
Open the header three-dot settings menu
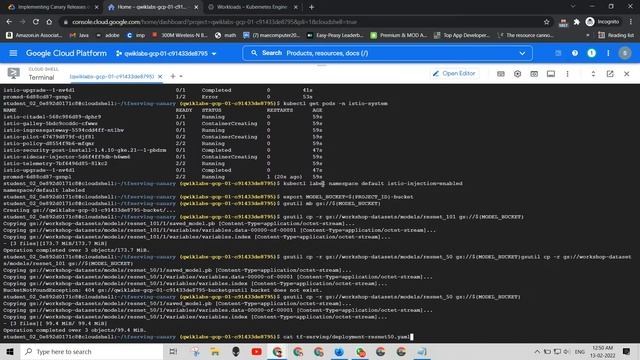point(608,53)
